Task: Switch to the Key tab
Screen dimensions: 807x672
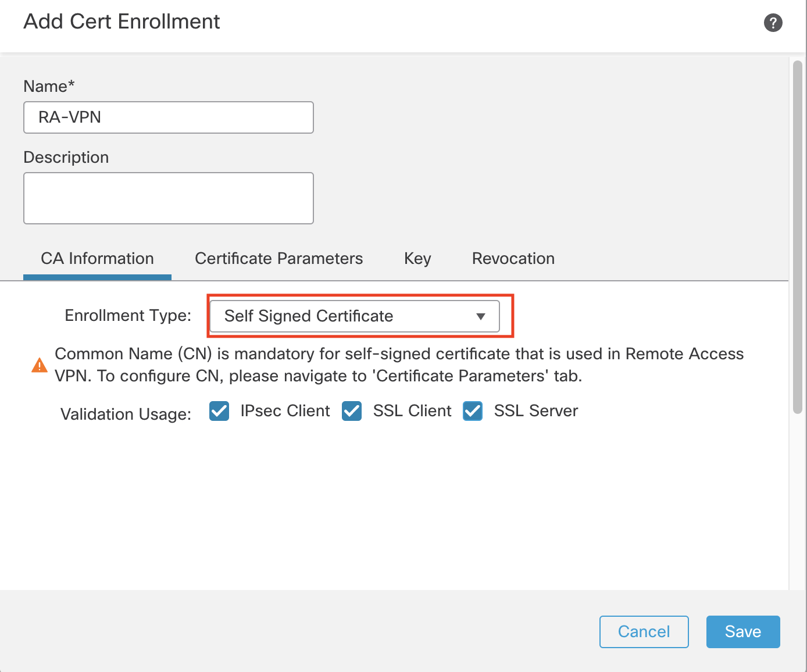Action: tap(417, 259)
